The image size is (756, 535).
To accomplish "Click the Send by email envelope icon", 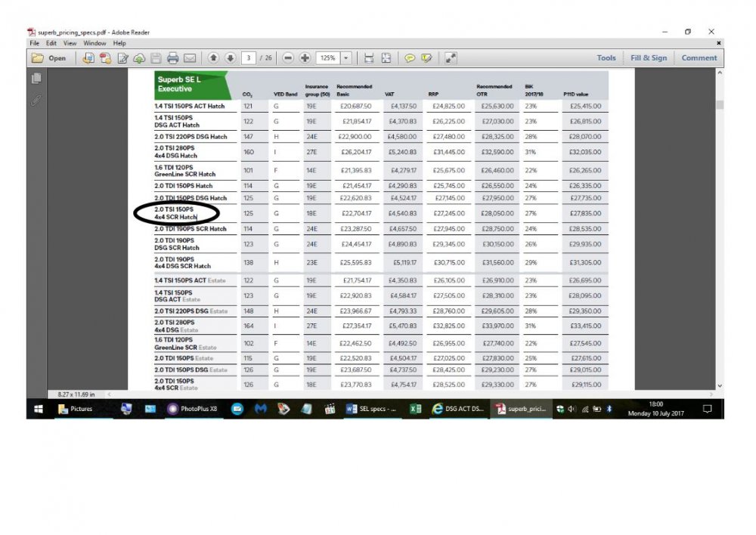I will click(190, 58).
